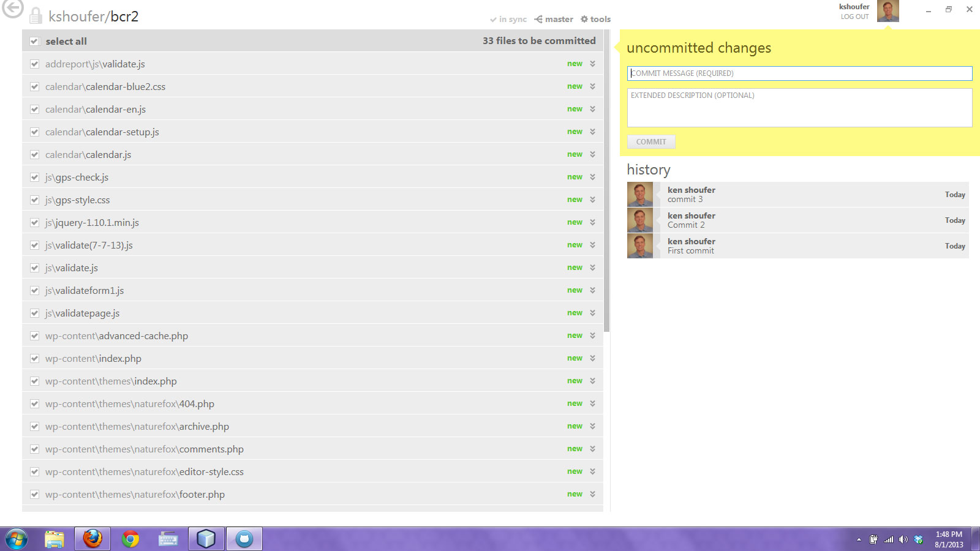980x551 pixels.
Task: Toggle checkbox for calendar-en.js
Action: 34,110
